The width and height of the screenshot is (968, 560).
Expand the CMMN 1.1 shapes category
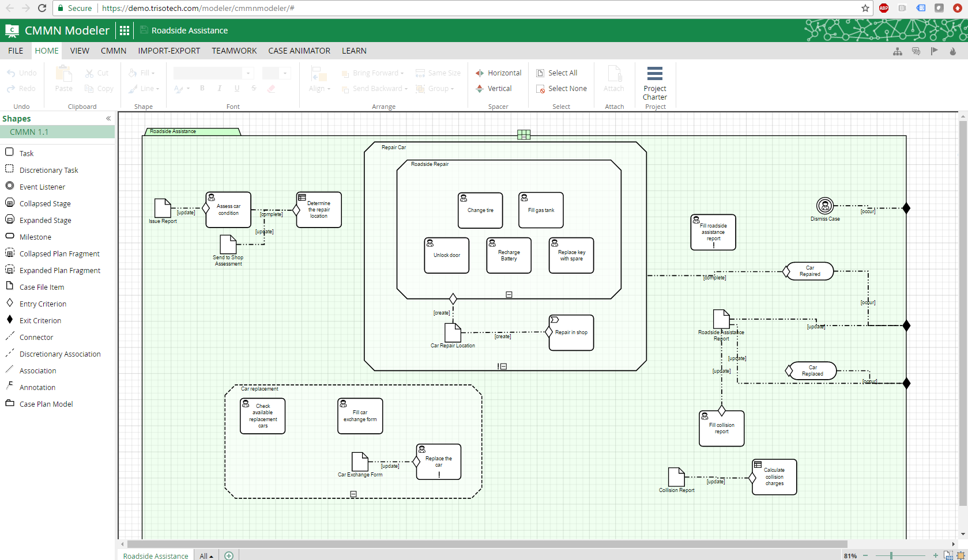click(58, 132)
